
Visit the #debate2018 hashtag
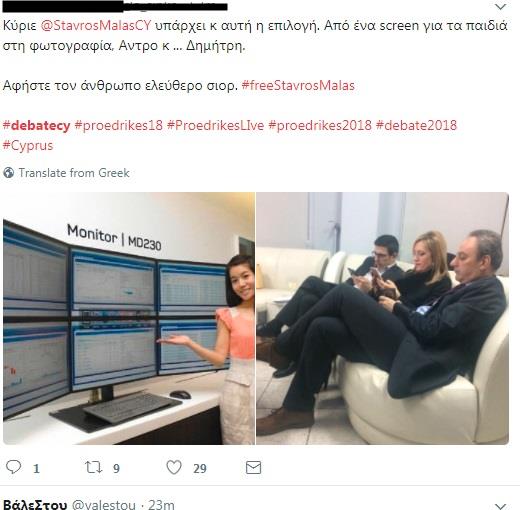point(416,126)
